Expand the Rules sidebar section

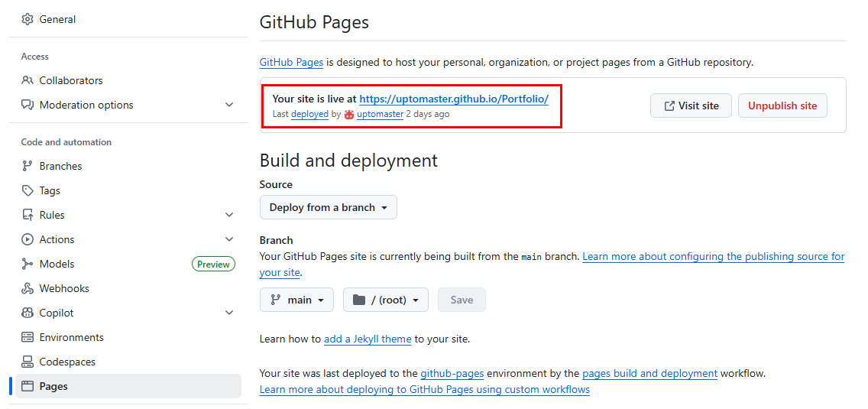click(x=229, y=215)
